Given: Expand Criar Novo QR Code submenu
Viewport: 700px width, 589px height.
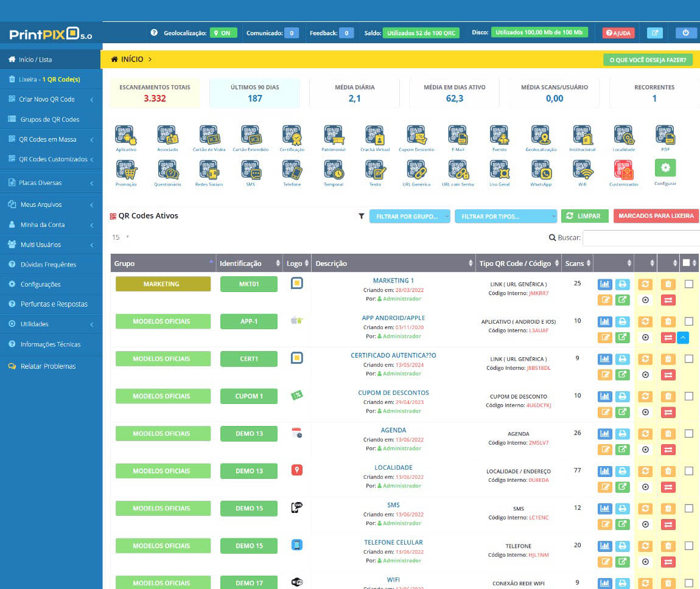Looking at the screenshot, I should 51,99.
